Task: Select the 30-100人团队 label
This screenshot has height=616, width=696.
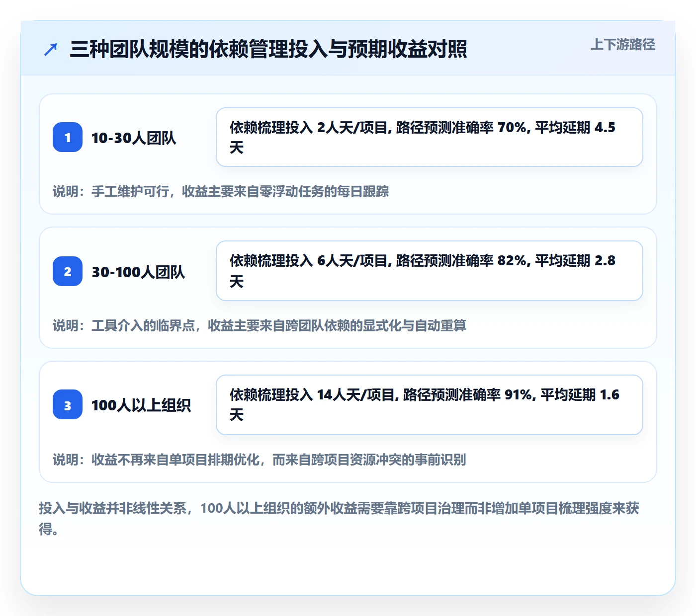Action: pyautogui.click(x=138, y=272)
